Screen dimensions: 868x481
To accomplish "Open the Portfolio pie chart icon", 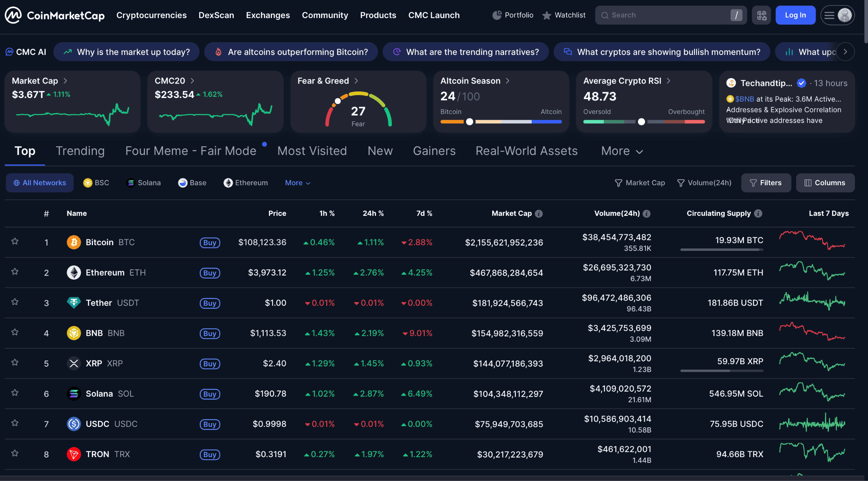I will click(x=497, y=15).
